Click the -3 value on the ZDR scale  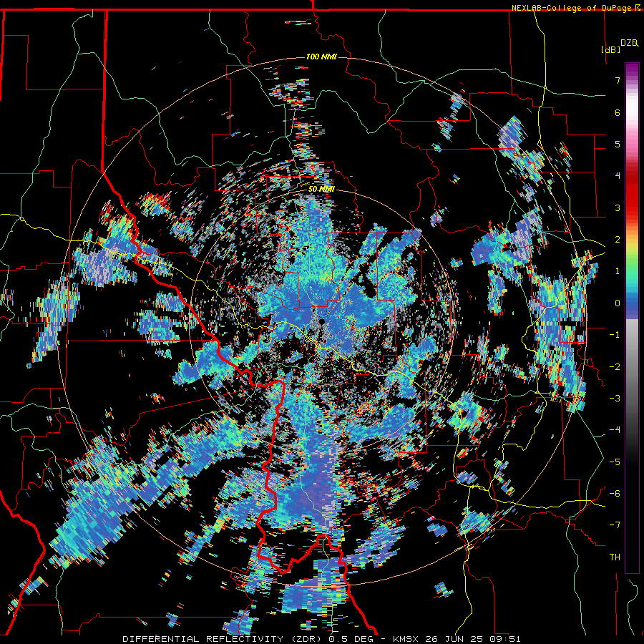tap(615, 399)
